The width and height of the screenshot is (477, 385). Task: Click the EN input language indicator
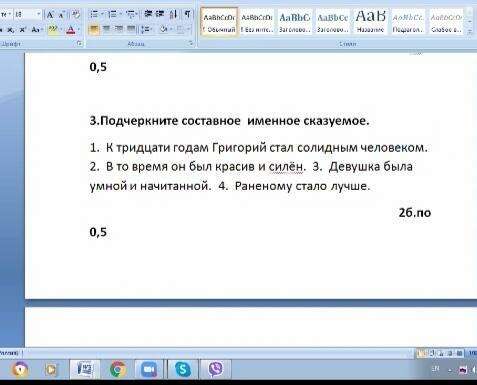(x=435, y=369)
